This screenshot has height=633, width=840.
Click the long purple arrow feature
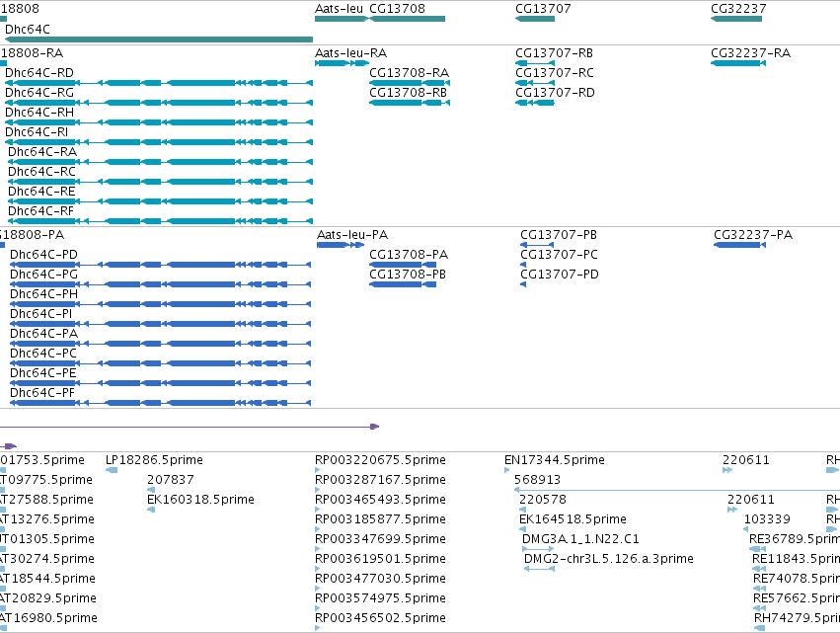pyautogui.click(x=190, y=427)
